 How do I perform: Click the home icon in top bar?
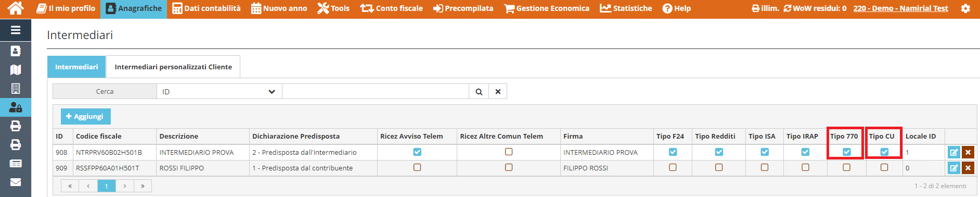coord(16,8)
